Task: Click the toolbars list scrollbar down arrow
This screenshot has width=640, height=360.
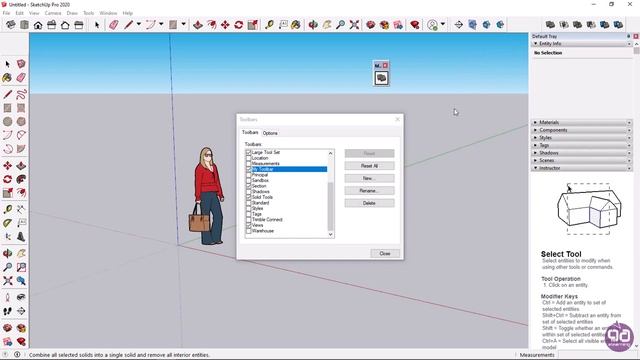Action: (x=331, y=235)
